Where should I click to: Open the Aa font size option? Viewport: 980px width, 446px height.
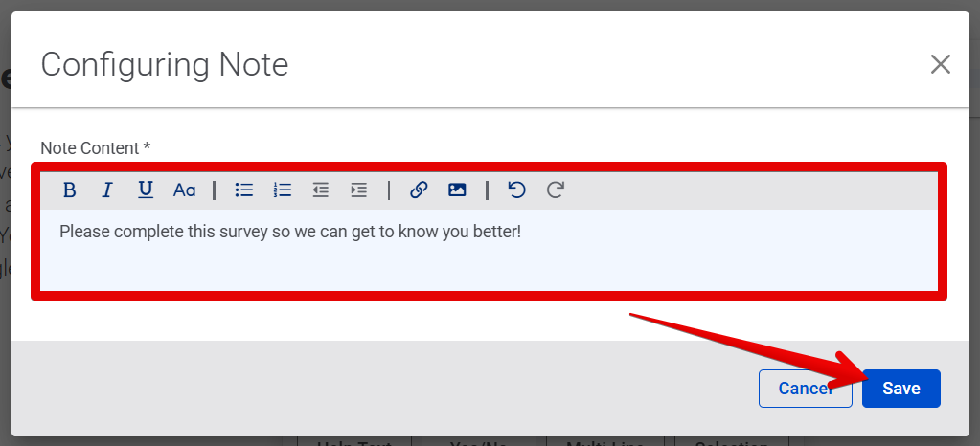(184, 190)
